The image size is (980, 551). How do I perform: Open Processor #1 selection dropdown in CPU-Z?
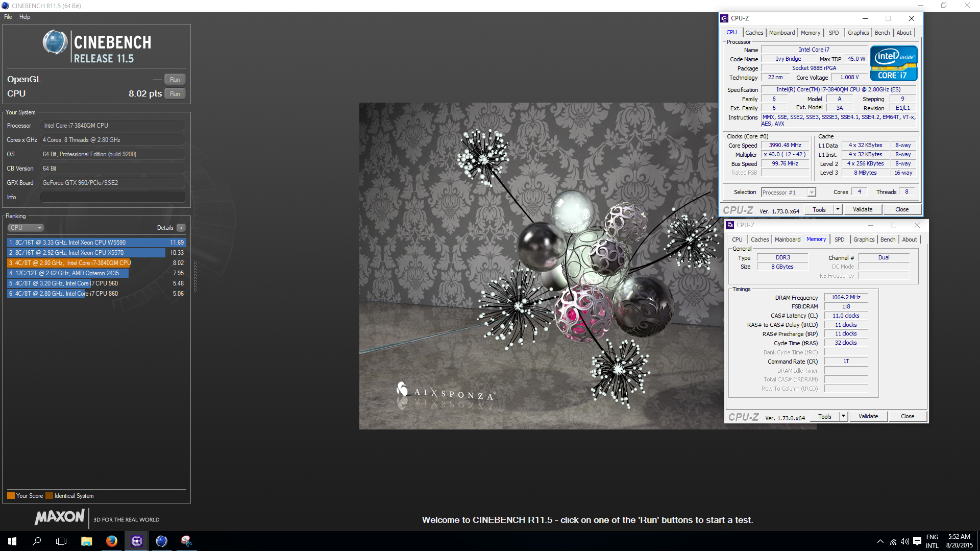click(x=789, y=193)
